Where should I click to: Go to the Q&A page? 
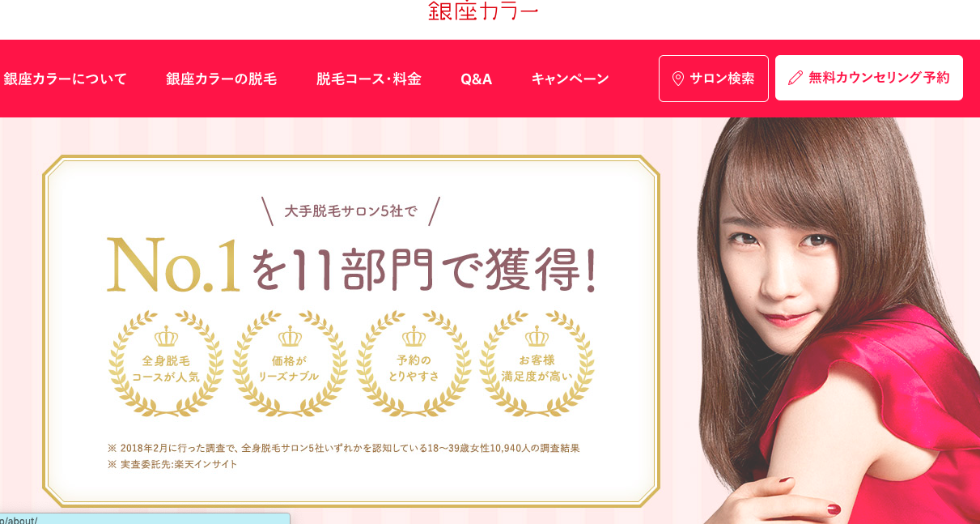pyautogui.click(x=476, y=79)
